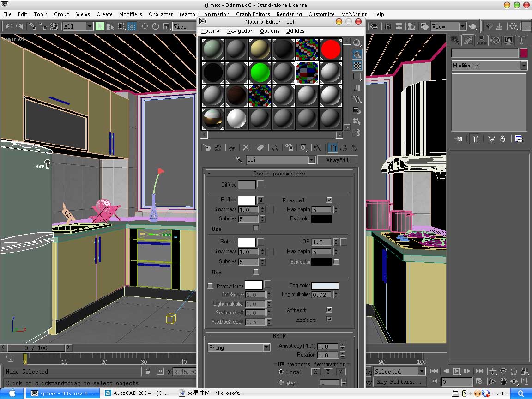Select the green material sample sphere
Image resolution: width=532 pixels, height=399 pixels.
pos(260,73)
